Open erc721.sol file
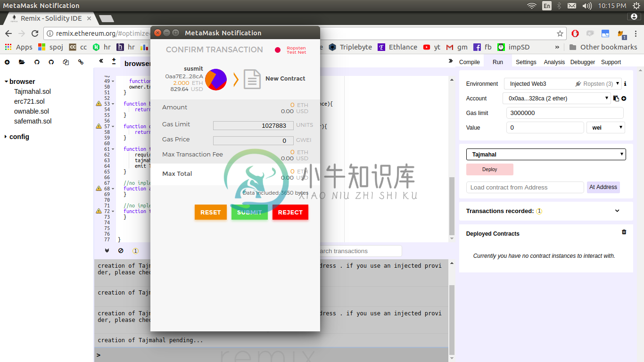 coord(29,101)
